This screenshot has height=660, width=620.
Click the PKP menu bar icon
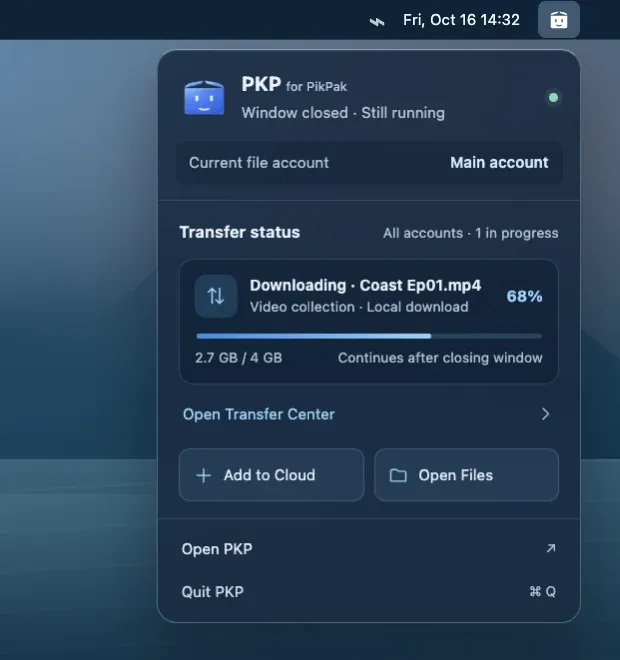[559, 20]
